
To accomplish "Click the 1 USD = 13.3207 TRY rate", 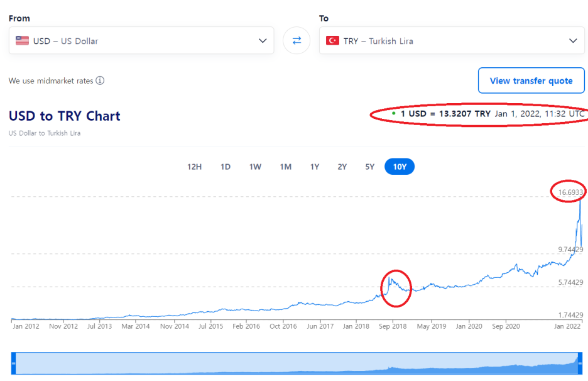I will click(x=445, y=114).
